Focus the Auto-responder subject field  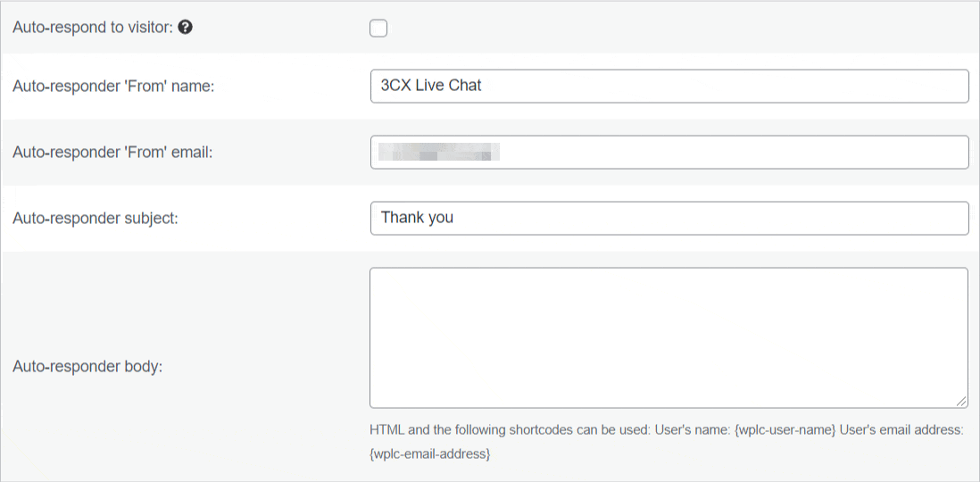tap(669, 218)
